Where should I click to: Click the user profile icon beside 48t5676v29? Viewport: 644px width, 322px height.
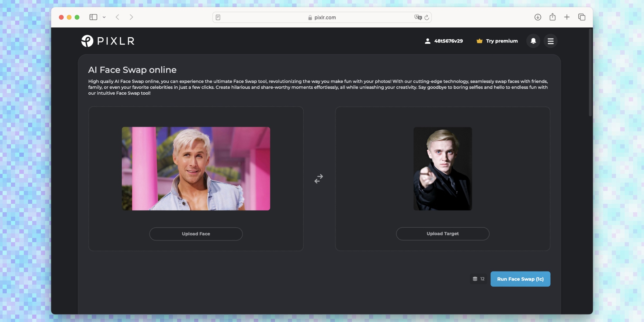pos(428,41)
